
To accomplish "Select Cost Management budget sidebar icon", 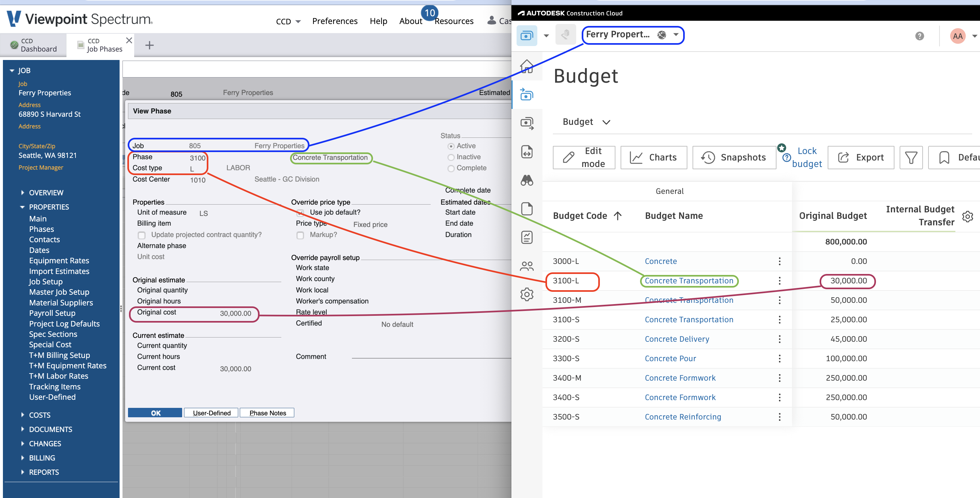I will [527, 94].
